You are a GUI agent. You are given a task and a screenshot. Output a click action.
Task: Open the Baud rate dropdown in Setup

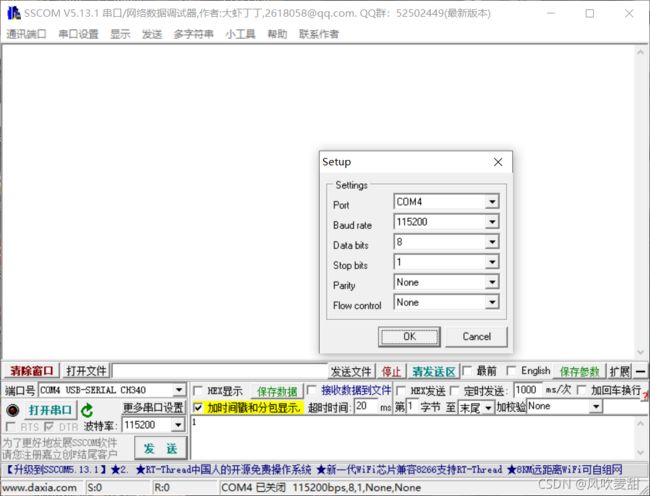tap(492, 222)
